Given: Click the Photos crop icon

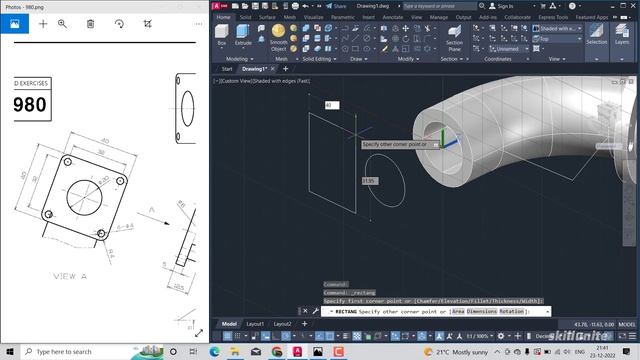Looking at the screenshot, I should click(147, 24).
